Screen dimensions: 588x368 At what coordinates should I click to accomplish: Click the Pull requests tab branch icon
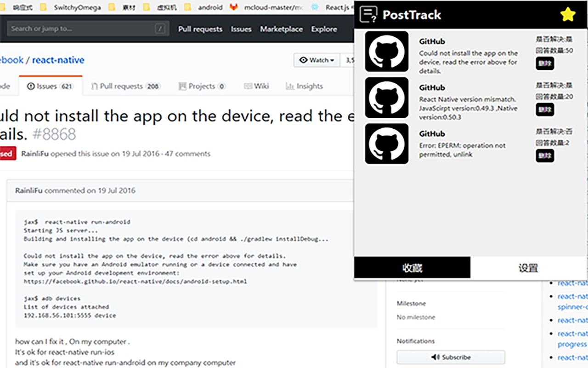tap(94, 86)
